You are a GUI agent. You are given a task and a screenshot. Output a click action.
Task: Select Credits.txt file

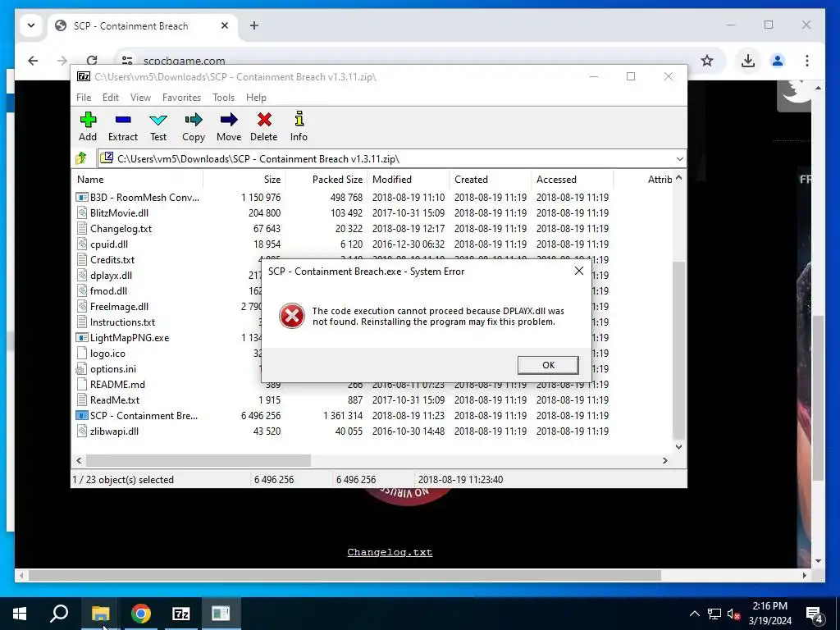click(x=112, y=259)
